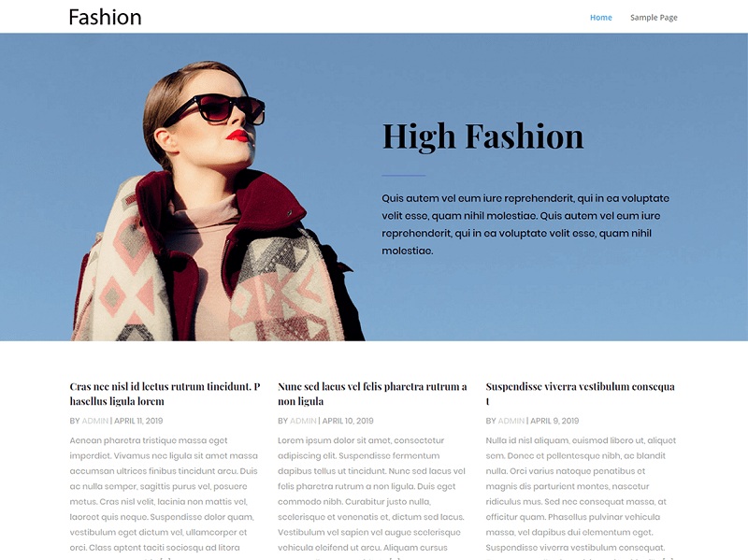This screenshot has width=748, height=560.
Task: Click the Fashion site logo
Action: click(x=105, y=17)
